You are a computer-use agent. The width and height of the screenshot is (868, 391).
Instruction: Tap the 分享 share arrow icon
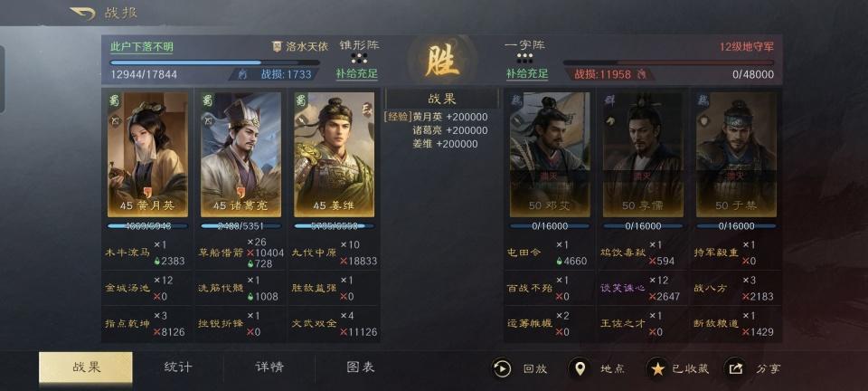pos(735,368)
